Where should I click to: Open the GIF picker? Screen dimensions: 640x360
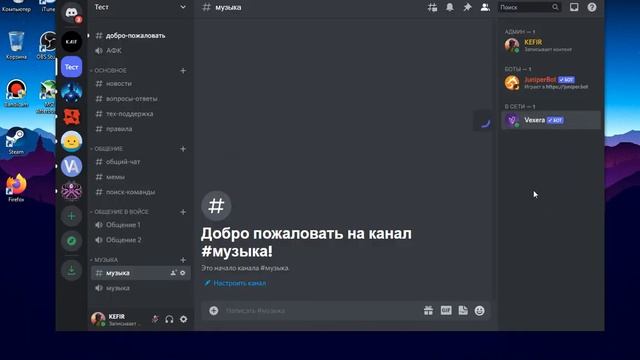[x=446, y=311]
